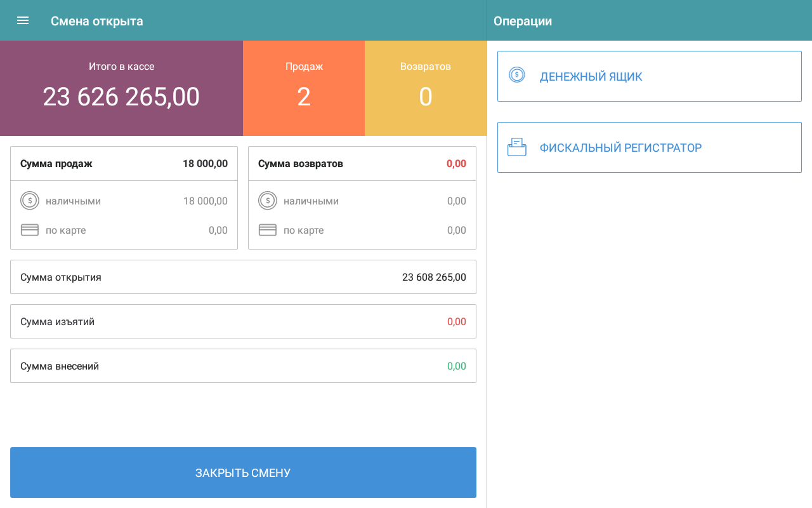Click the Смена открыта title

(97, 21)
